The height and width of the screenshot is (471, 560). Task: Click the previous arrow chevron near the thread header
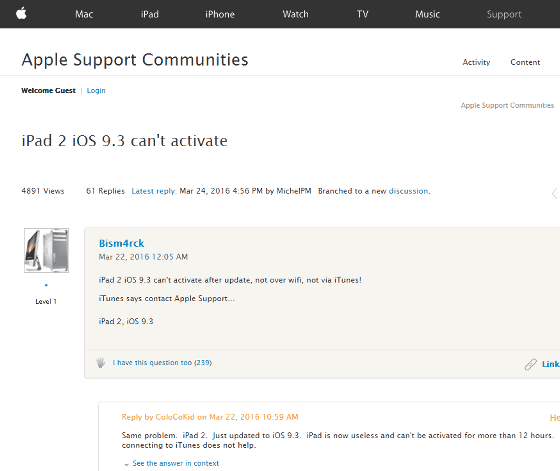tap(555, 193)
